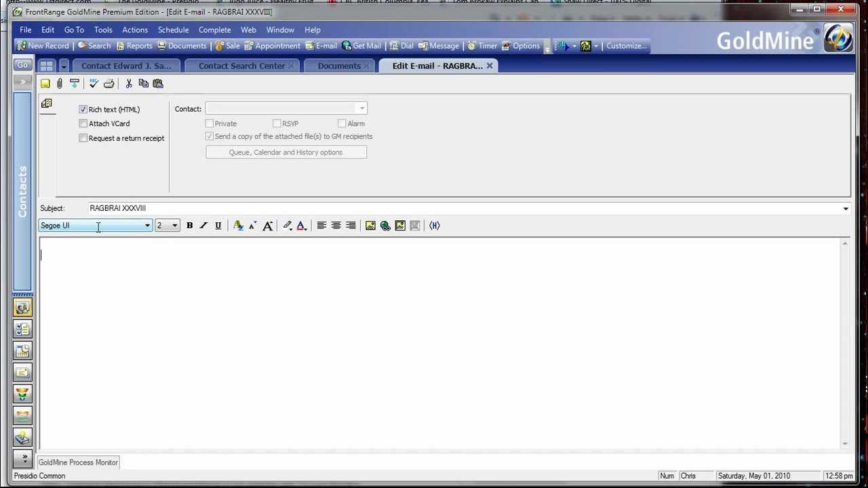Insert a picture into the e-mail
868x488 pixels.
pyautogui.click(x=370, y=226)
